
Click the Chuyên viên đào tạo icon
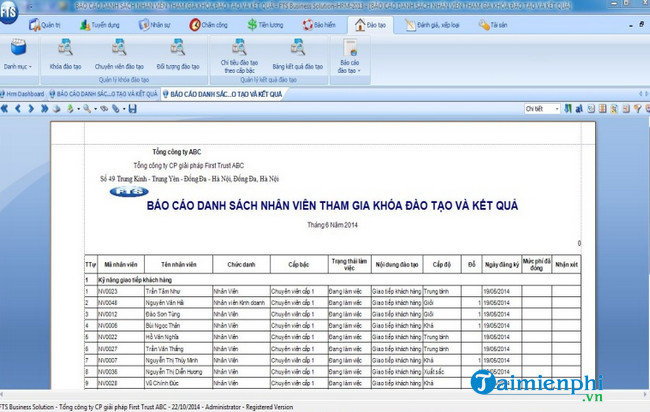click(120, 51)
